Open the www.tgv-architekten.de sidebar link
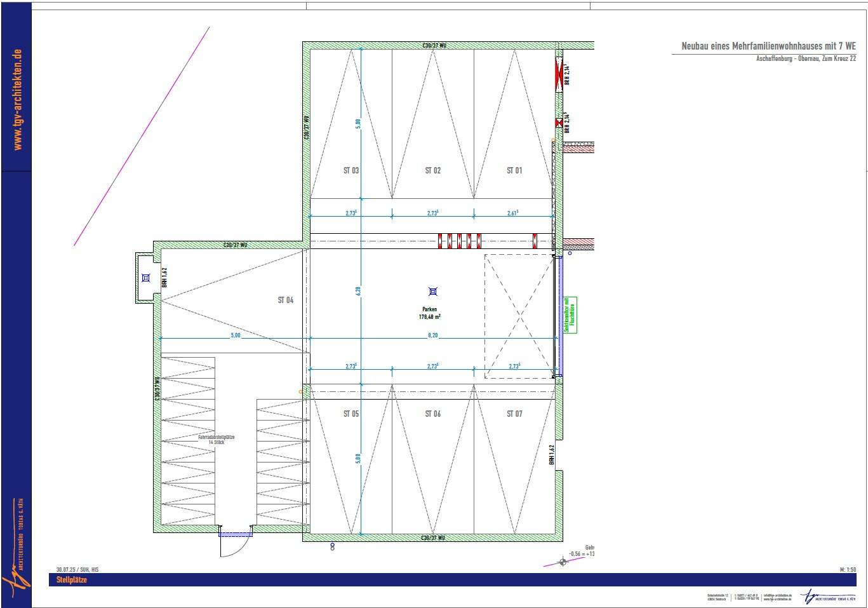Image resolution: width=868 pixels, height=608 pixels. 17,100
